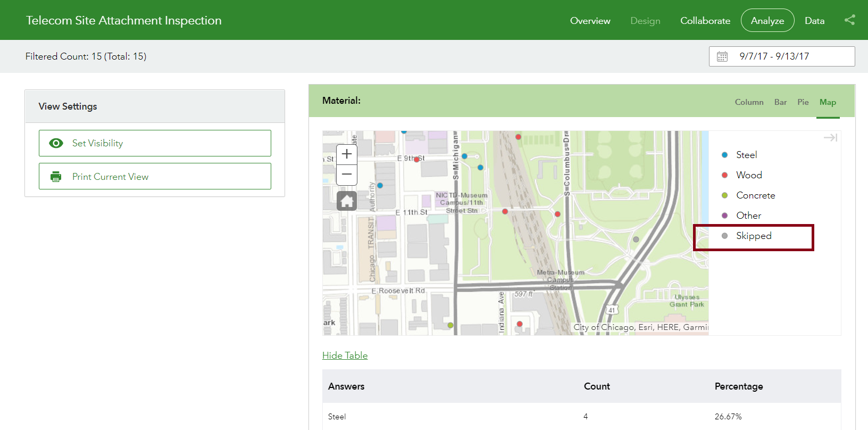The image size is (868, 430).
Task: Click the share icon in header
Action: [850, 20]
